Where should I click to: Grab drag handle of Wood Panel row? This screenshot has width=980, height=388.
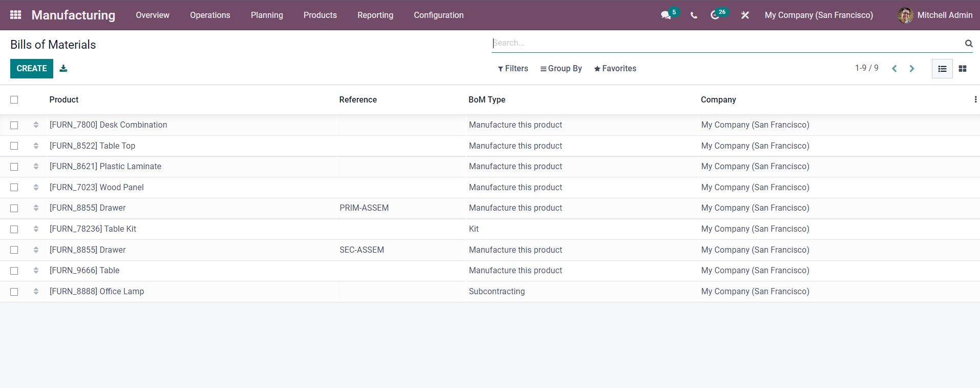pos(36,187)
